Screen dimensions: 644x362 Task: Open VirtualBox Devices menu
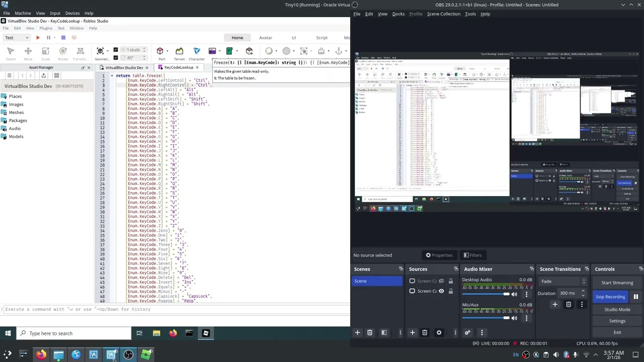72,13
